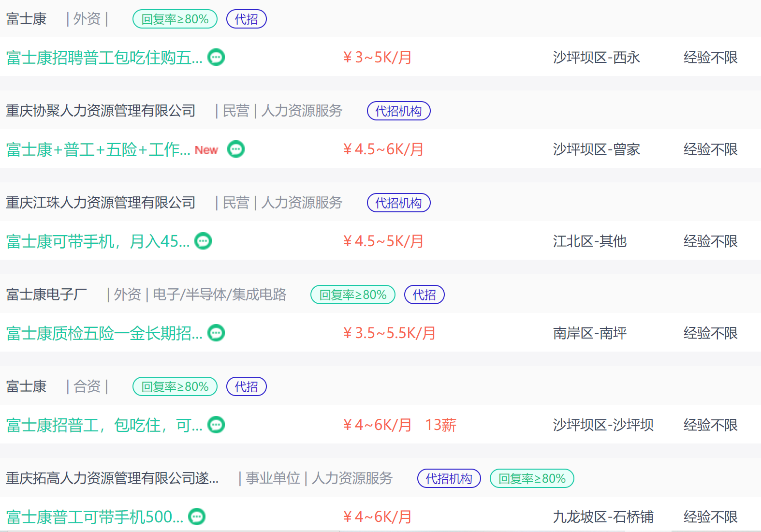Open company 富士康电子厂

pyautogui.click(x=46, y=295)
